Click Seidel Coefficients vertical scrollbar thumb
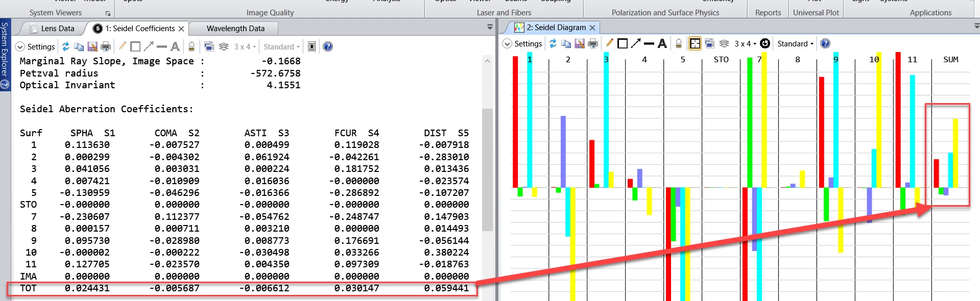The image size is (980, 301). point(487,169)
